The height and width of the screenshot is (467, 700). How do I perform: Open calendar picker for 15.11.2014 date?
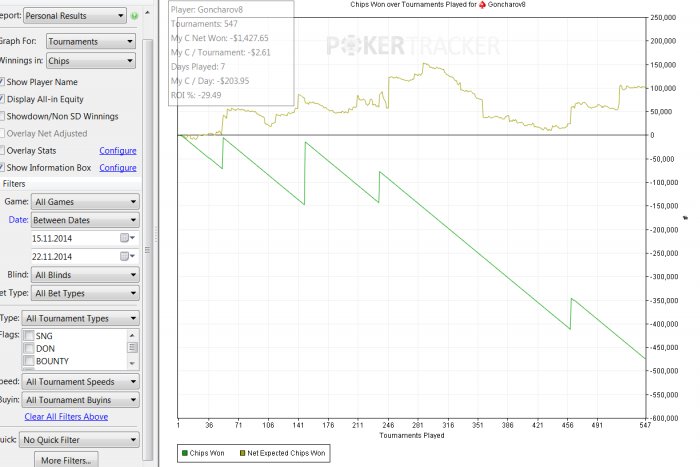[127, 238]
